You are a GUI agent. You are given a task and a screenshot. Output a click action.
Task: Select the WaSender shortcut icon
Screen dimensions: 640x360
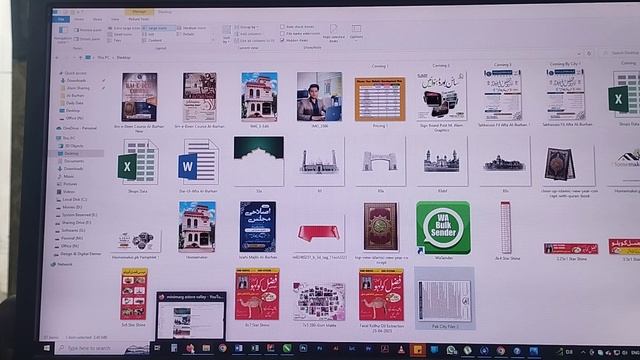443,230
